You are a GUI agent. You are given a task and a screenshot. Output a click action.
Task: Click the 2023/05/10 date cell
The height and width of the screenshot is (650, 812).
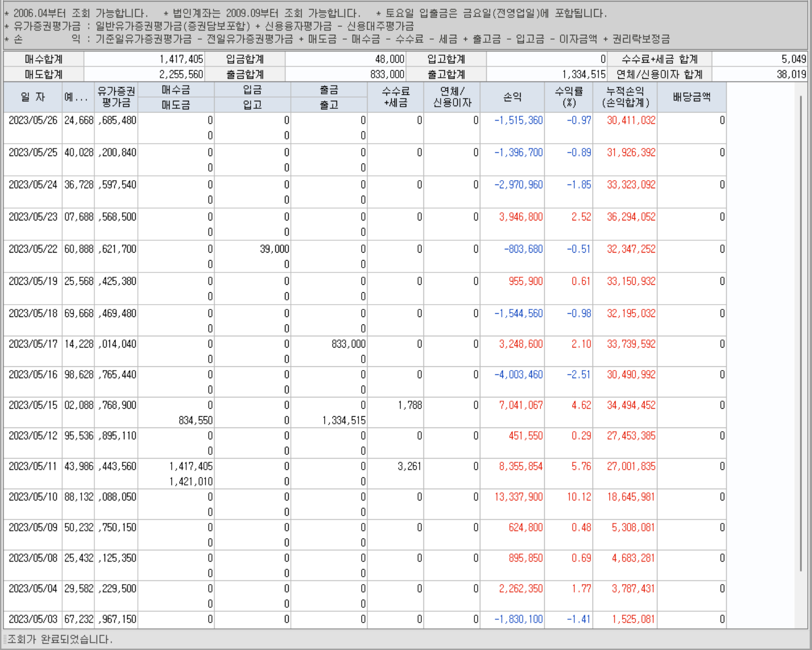click(x=33, y=497)
